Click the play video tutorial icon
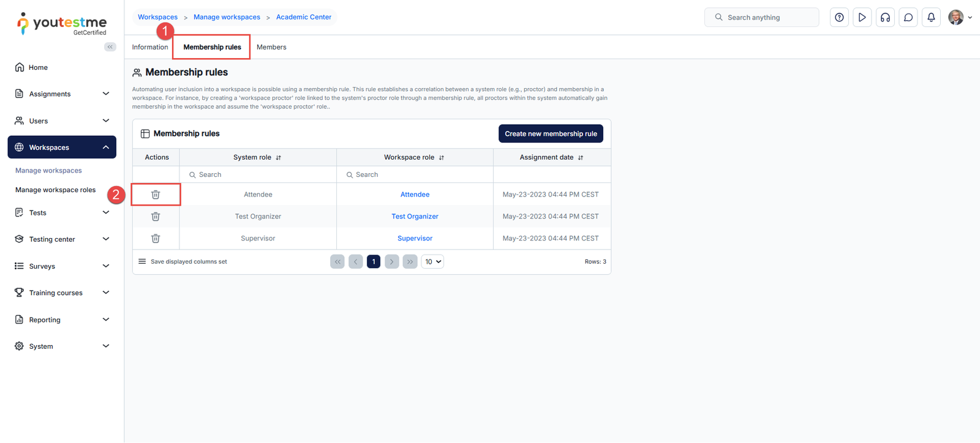 click(x=862, y=18)
